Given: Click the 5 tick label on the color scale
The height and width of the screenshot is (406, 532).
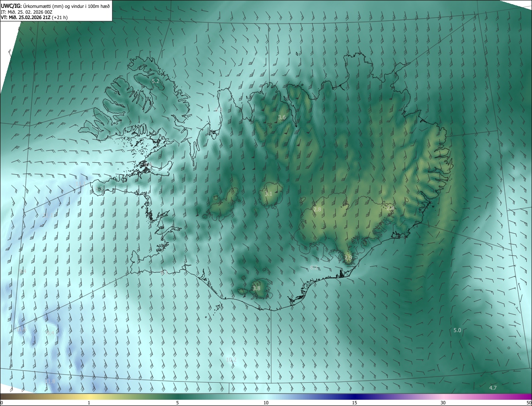Looking at the screenshot, I should 177,403.
